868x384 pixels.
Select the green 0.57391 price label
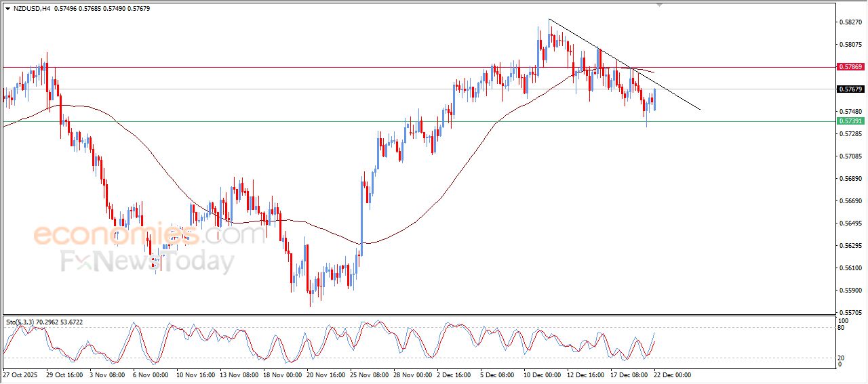coord(850,121)
